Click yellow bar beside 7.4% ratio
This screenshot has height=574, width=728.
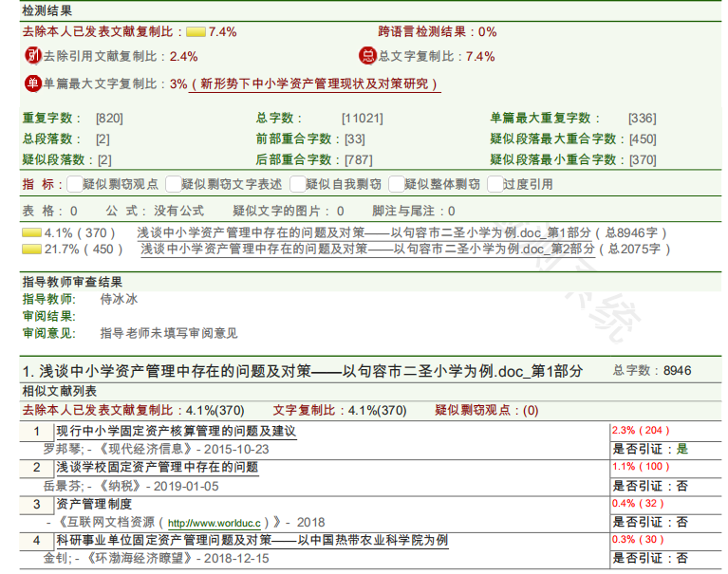click(196, 31)
